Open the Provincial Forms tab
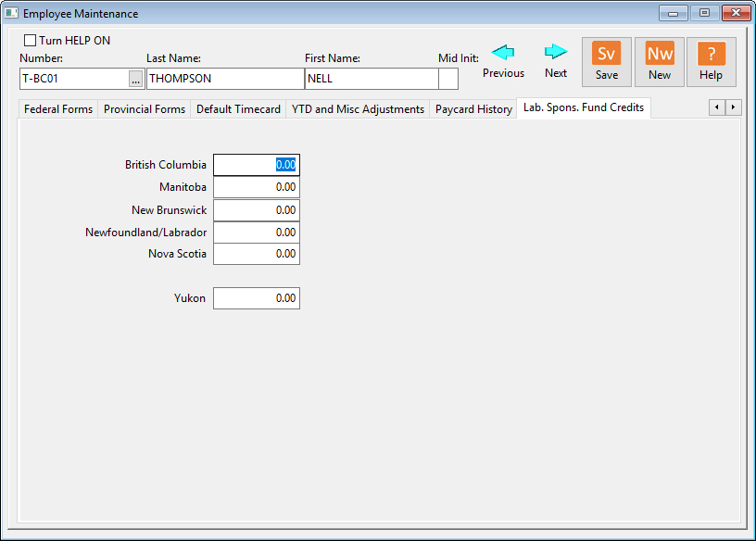This screenshot has height=541, width=756. pyautogui.click(x=145, y=109)
